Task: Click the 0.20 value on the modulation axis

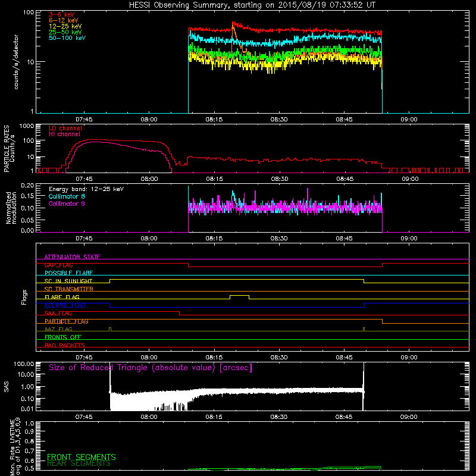Action: click(27, 185)
